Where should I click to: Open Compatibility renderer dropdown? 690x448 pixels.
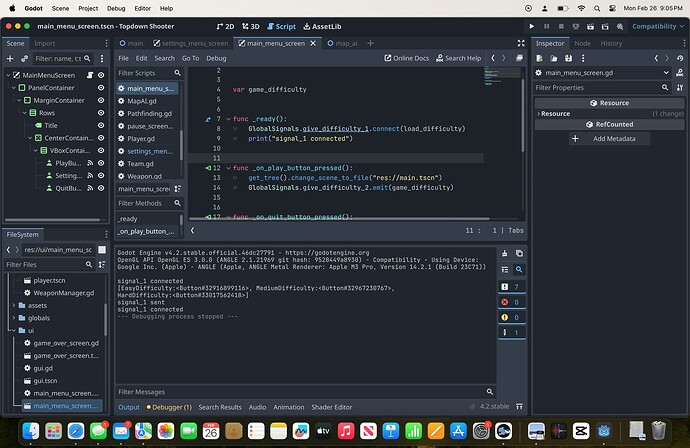coord(658,26)
